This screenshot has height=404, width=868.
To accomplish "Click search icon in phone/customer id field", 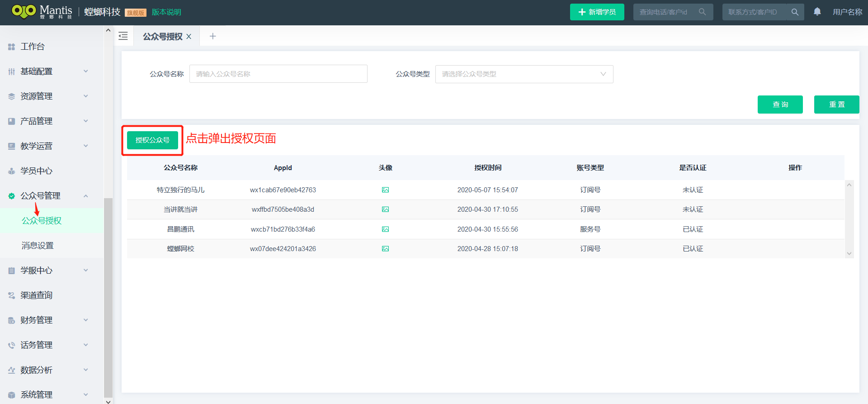I will (x=702, y=12).
